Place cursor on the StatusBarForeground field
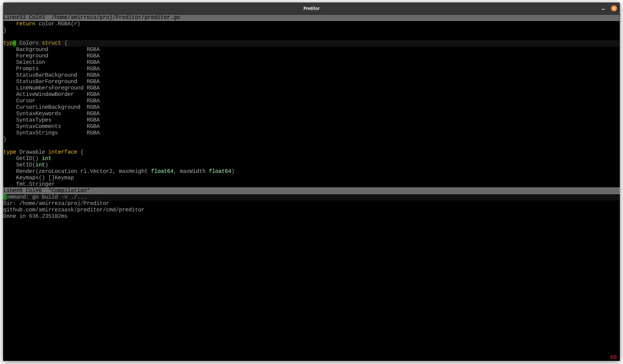The image size is (623, 364). coord(46,81)
